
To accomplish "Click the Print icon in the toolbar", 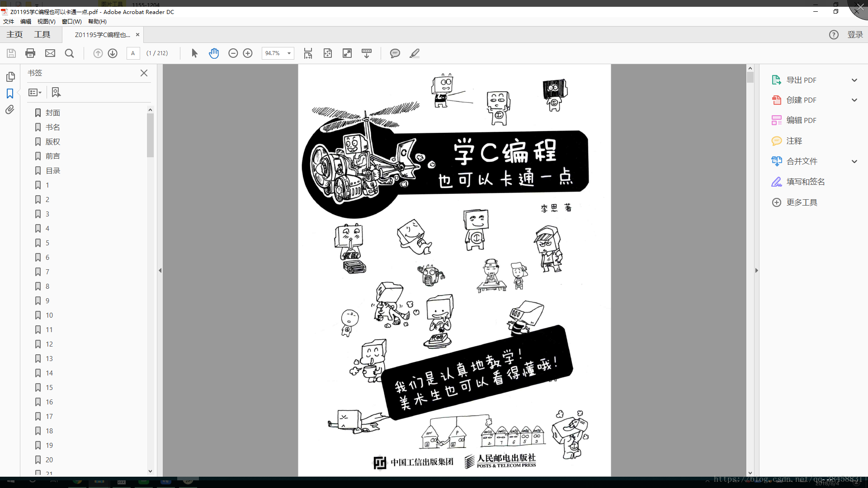I will (30, 53).
